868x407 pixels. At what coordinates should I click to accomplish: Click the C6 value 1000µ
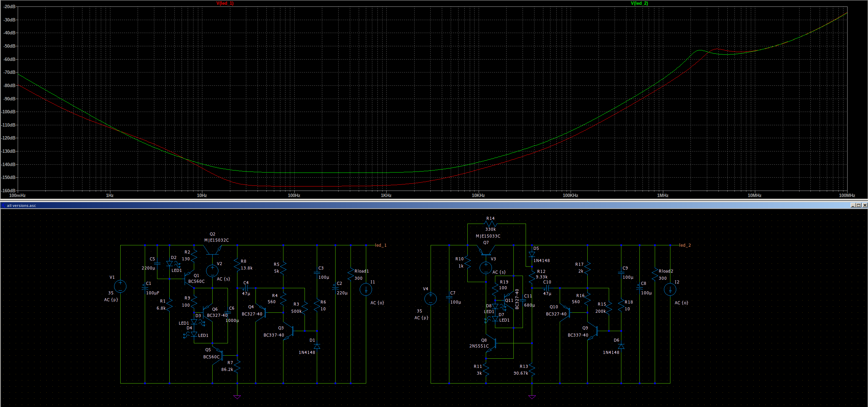(x=232, y=321)
